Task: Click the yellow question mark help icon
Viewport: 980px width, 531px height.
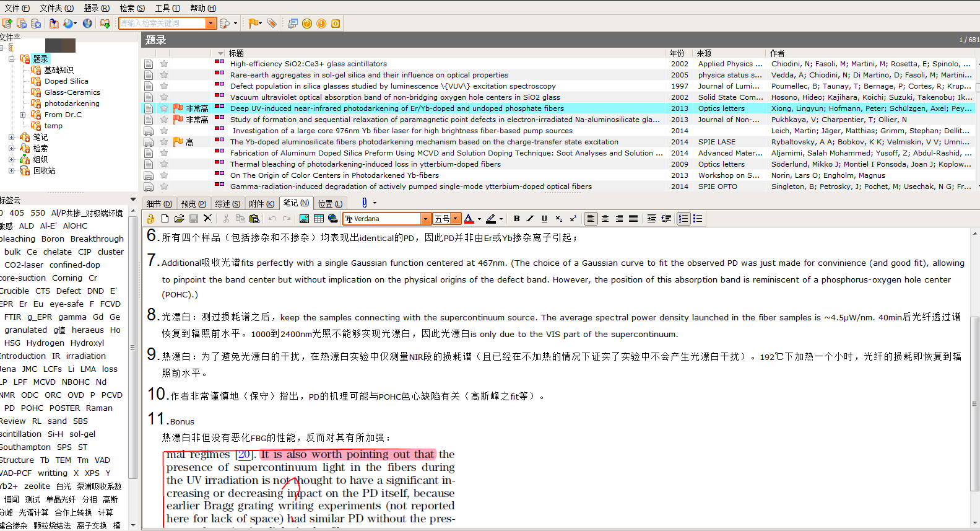Action: coord(307,24)
